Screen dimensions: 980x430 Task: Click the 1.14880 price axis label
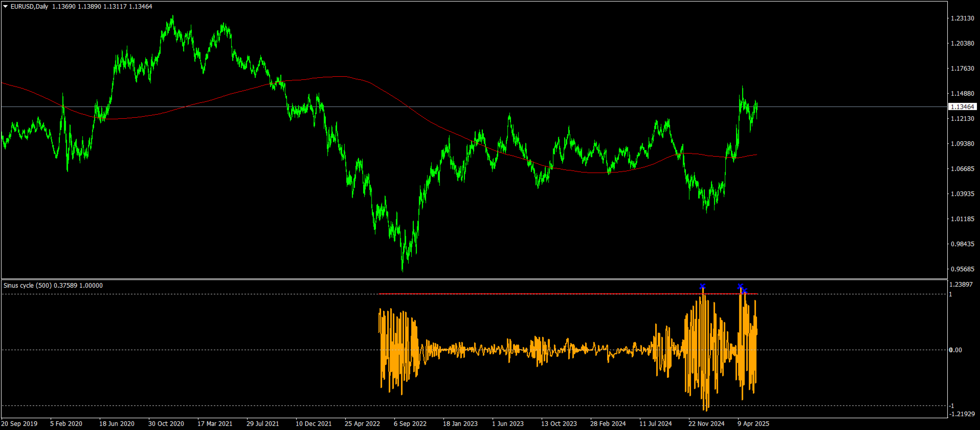tap(962, 94)
